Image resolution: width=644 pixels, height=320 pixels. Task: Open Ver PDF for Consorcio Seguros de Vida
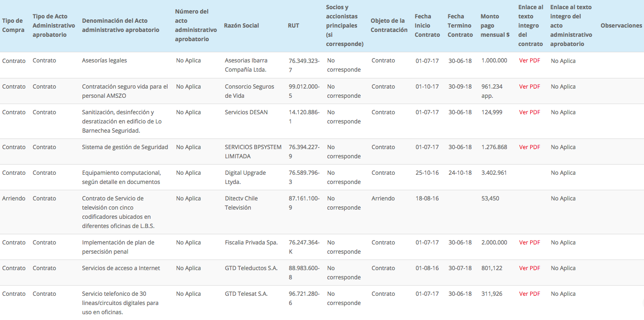click(529, 87)
